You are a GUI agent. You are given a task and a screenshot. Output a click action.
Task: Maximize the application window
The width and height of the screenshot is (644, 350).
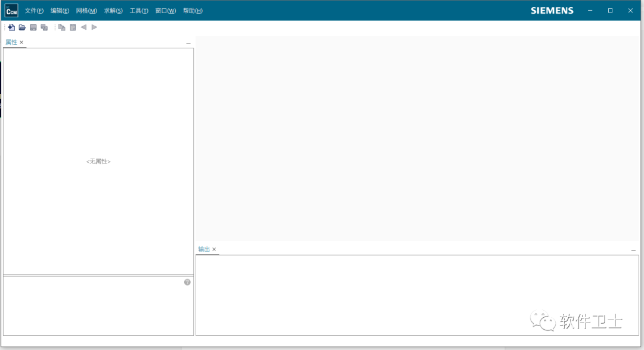pyautogui.click(x=611, y=11)
